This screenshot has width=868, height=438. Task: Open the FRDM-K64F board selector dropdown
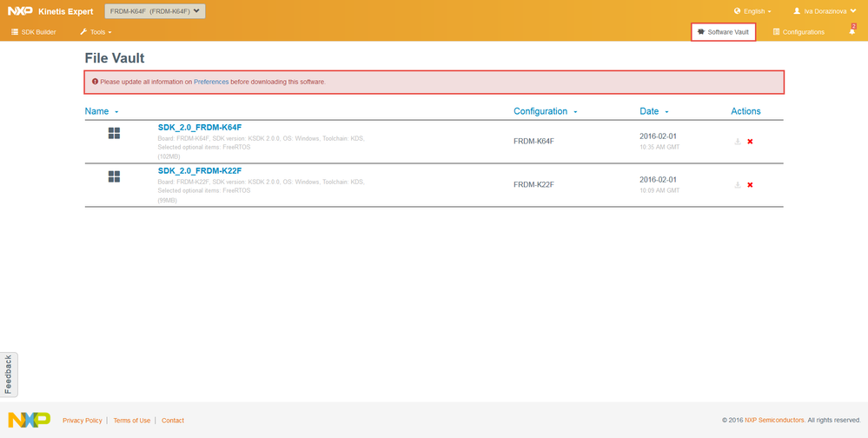pyautogui.click(x=155, y=11)
